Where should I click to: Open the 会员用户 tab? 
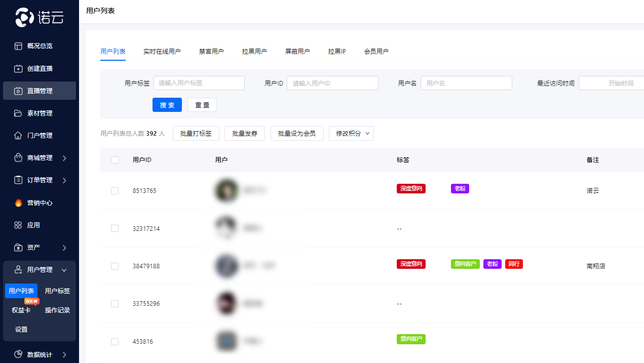(376, 52)
